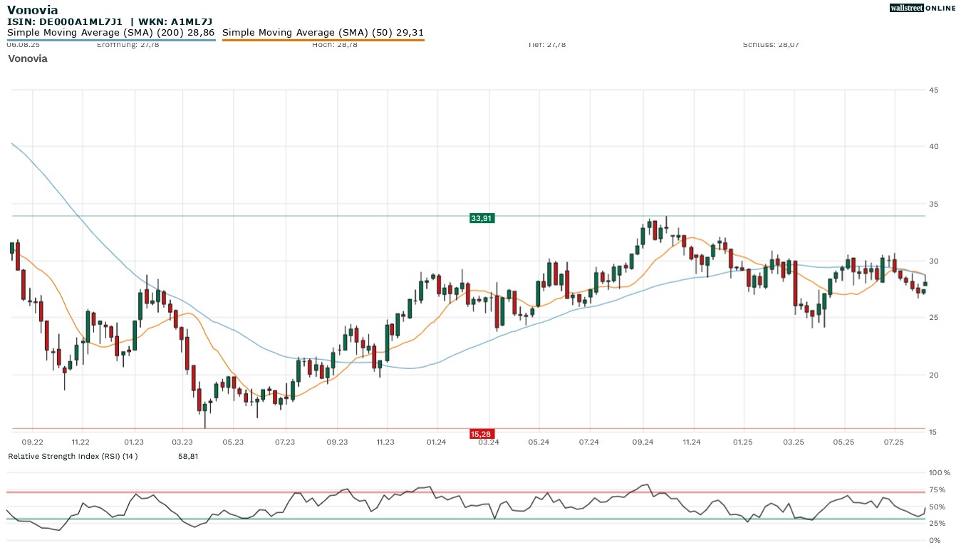Image resolution: width=961 pixels, height=560 pixels.
Task: Select the ISIN DE000A1ML7J1 text
Action: (65, 22)
